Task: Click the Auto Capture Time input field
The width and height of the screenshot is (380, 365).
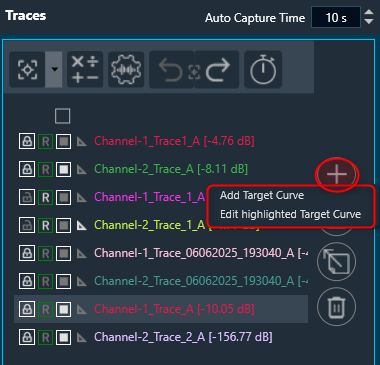Action: [x=336, y=17]
